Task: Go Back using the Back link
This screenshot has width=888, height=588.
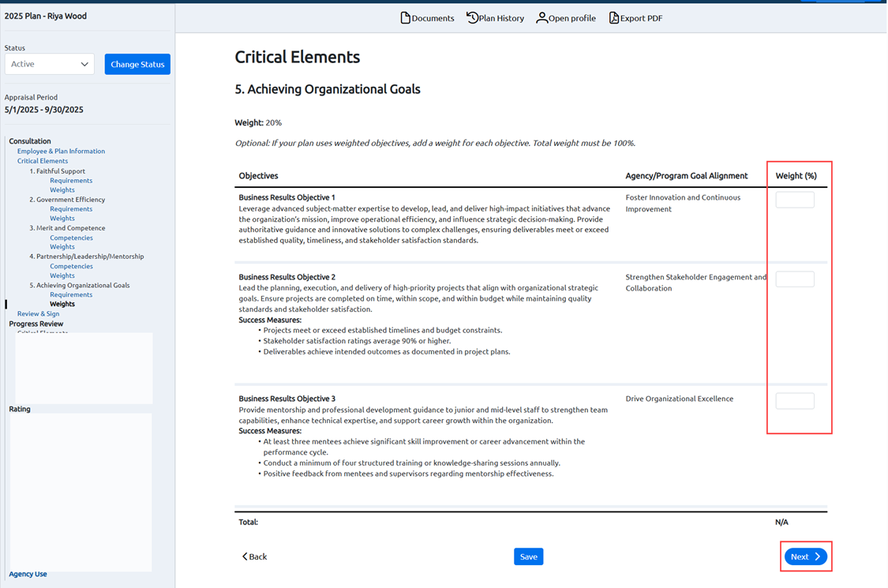Action: (254, 557)
